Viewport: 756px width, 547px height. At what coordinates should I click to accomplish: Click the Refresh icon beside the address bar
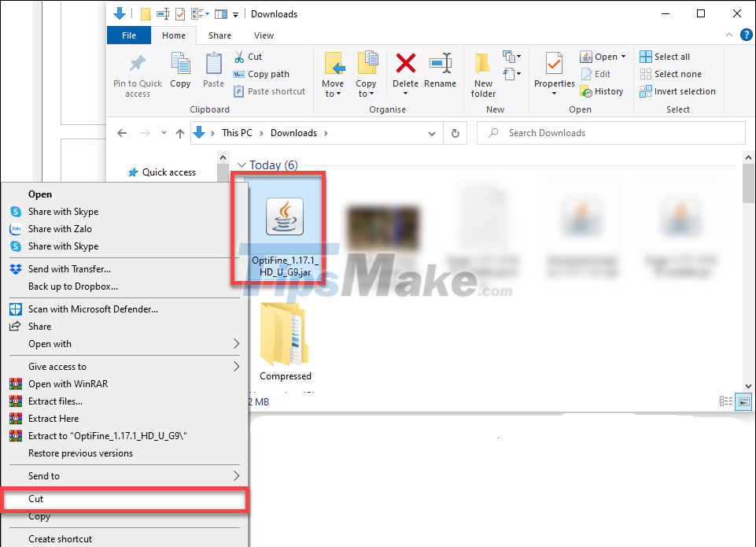455,133
